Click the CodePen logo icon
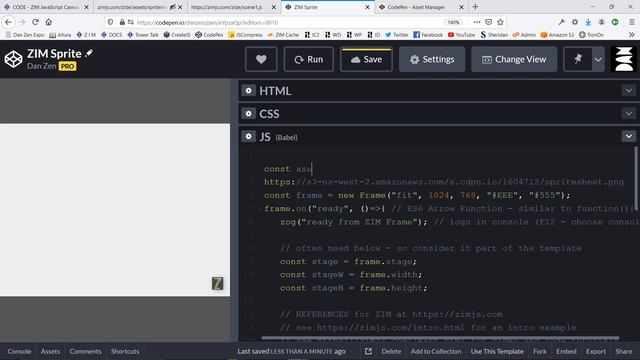640x360 pixels. (x=13, y=59)
